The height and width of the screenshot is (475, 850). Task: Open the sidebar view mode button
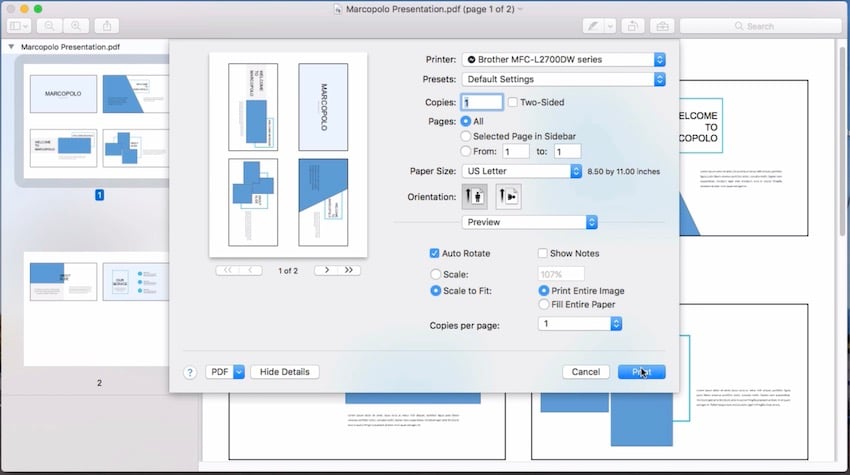[19, 25]
